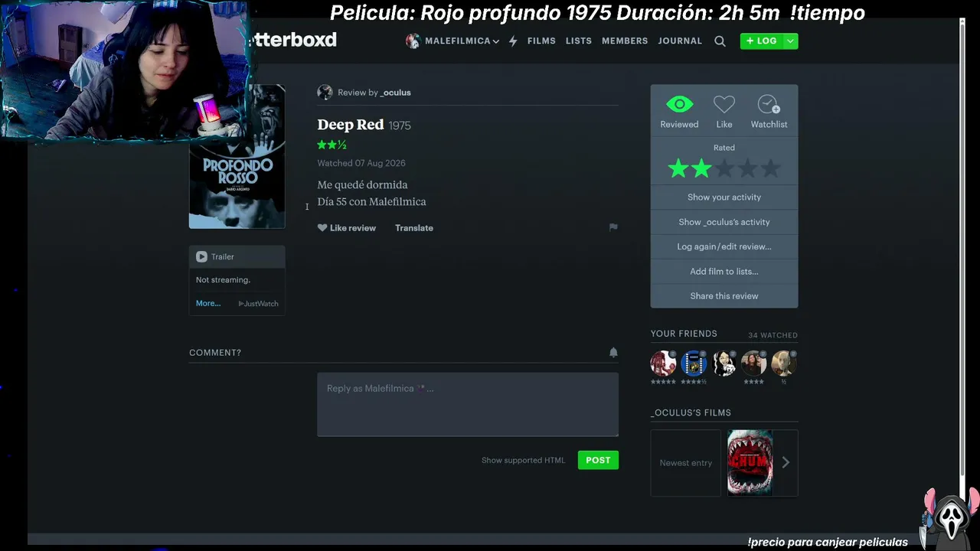
Task: Click the line 'Día 55 con Malefilmica'
Action: [x=372, y=202]
